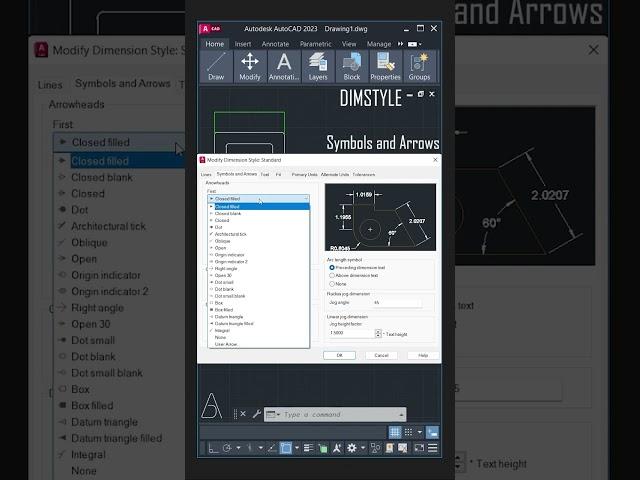
Task: Select Closed blank arrowhead option
Action: point(228,213)
